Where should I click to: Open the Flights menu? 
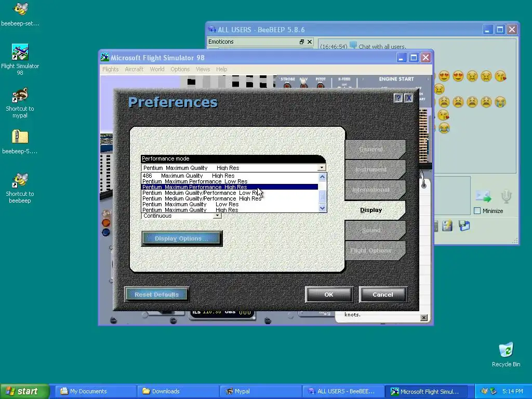click(x=111, y=69)
